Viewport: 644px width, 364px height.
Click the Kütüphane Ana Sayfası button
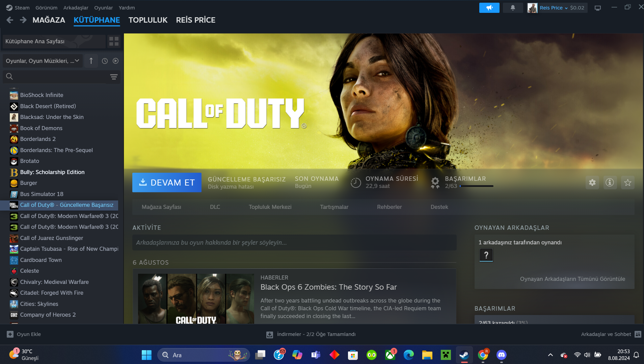click(54, 41)
